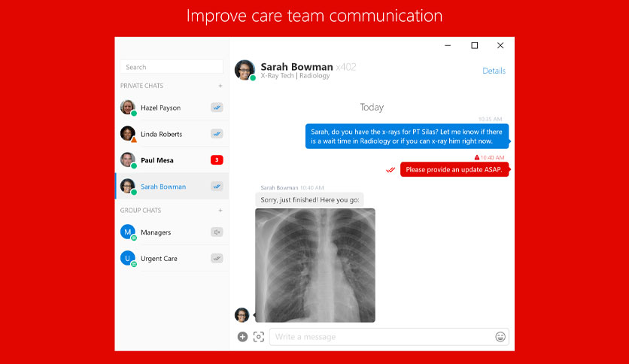Click the screen capture icon

tap(259, 337)
